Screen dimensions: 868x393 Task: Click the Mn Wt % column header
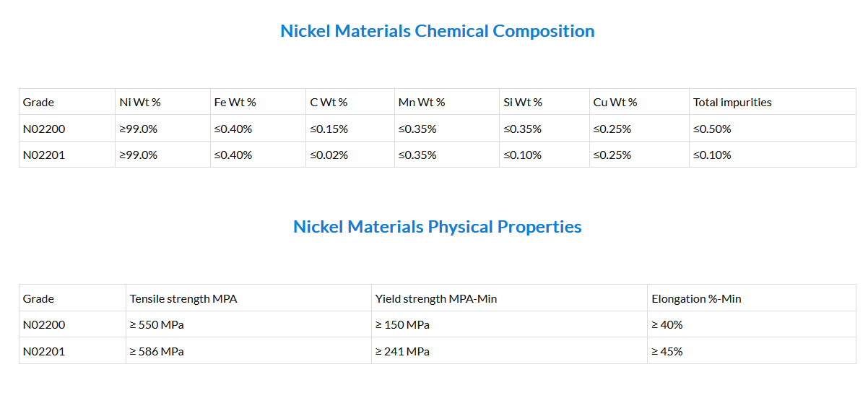(x=422, y=103)
